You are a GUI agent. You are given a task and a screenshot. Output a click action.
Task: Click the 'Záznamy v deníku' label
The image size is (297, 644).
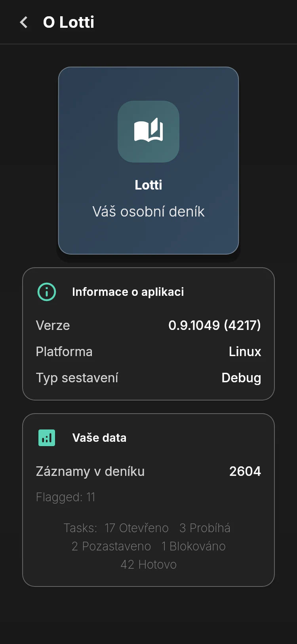pos(90,471)
